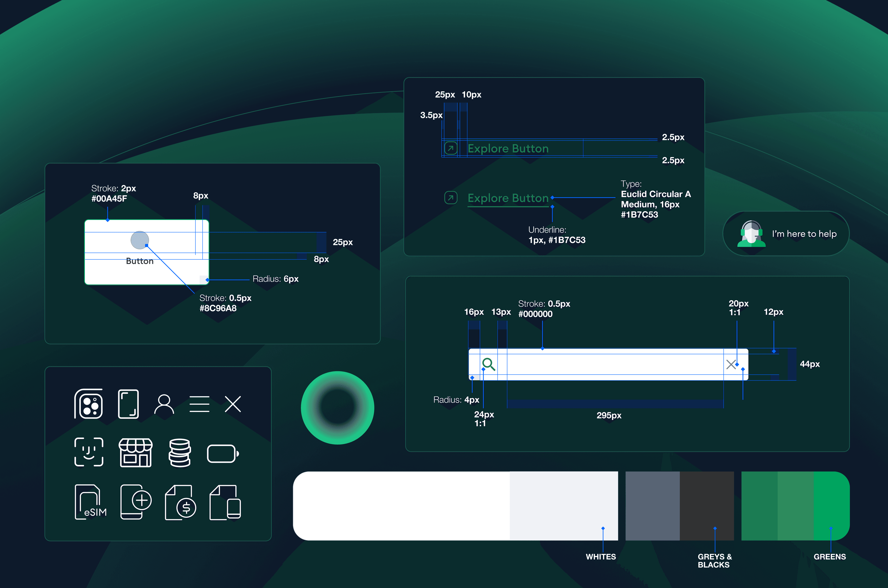Viewport: 888px width, 588px height.
Task: Click the SIM card and phone icon
Action: click(x=225, y=502)
